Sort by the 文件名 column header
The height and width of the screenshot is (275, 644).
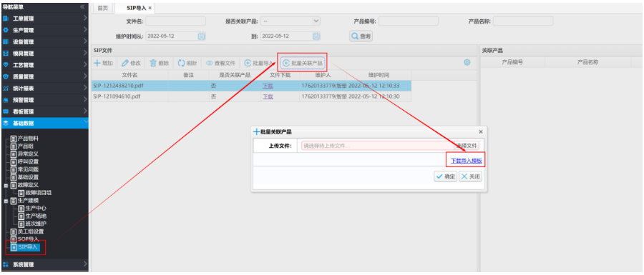pos(130,75)
